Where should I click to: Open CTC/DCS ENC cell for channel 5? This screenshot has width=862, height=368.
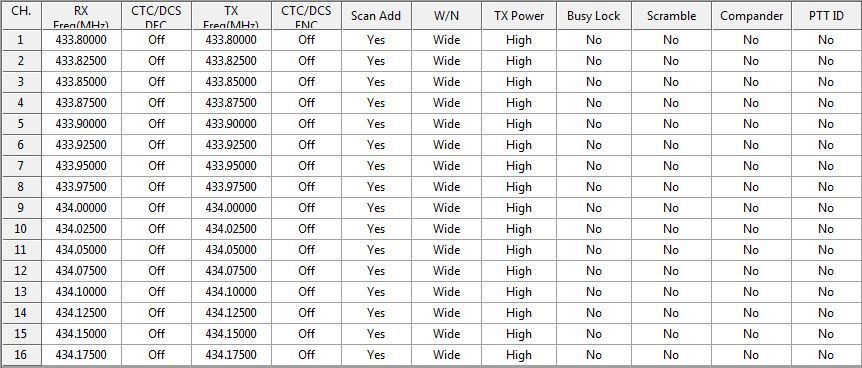click(306, 124)
